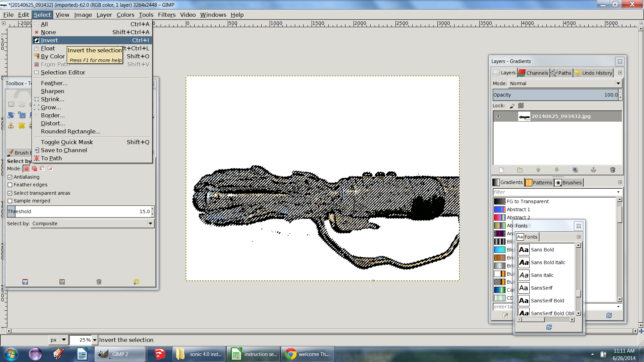This screenshot has height=362, width=644.
Task: Delete layer with trash icon
Action: tap(612, 170)
